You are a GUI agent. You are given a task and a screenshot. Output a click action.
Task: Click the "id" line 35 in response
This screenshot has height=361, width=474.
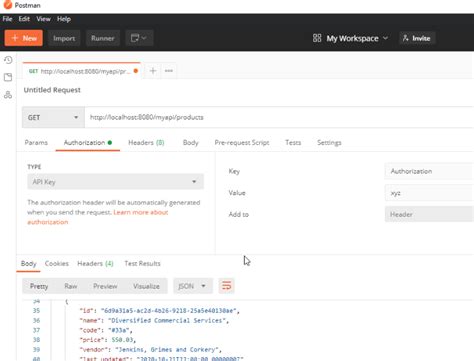(160, 311)
